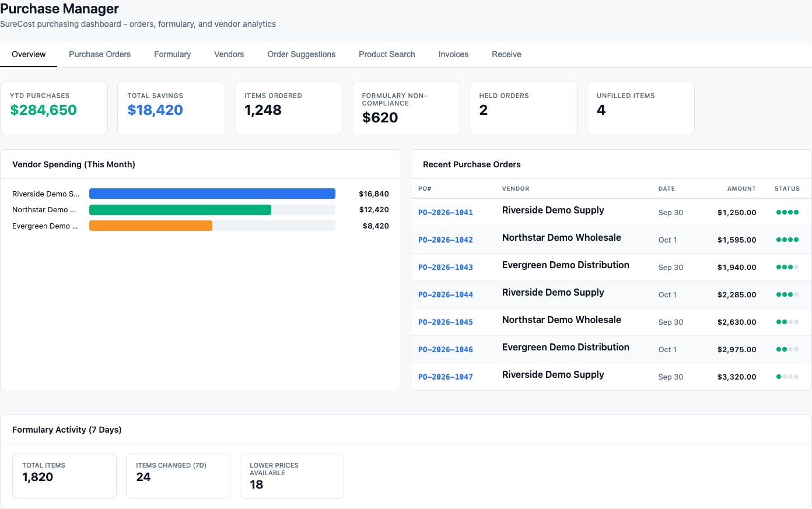Click the Vendor column header
The width and height of the screenshot is (812, 509).
point(516,189)
